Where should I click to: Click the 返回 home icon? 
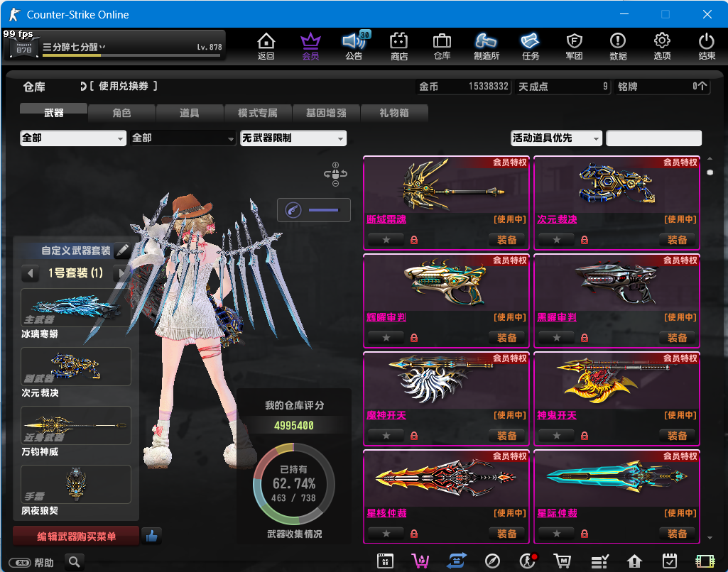click(x=266, y=46)
